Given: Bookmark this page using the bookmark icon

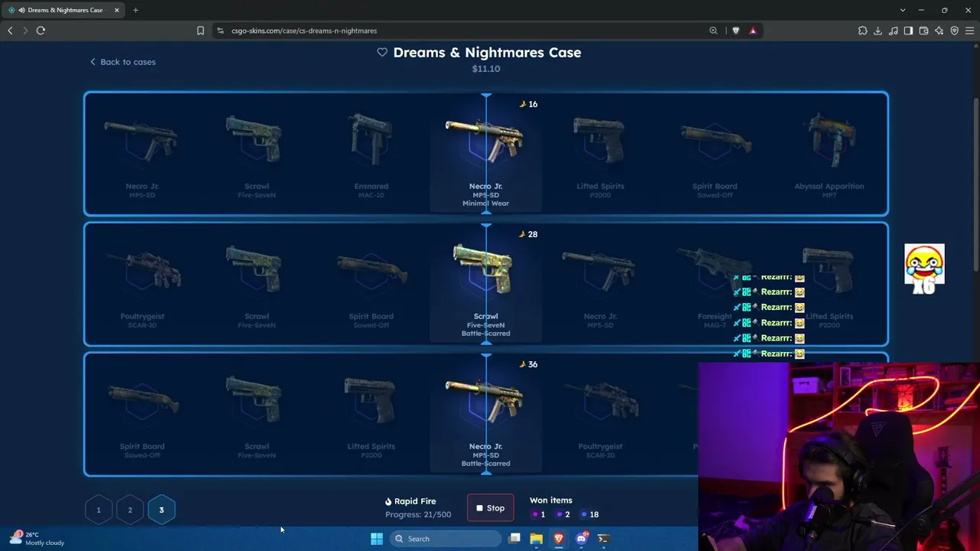Looking at the screenshot, I should [201, 31].
